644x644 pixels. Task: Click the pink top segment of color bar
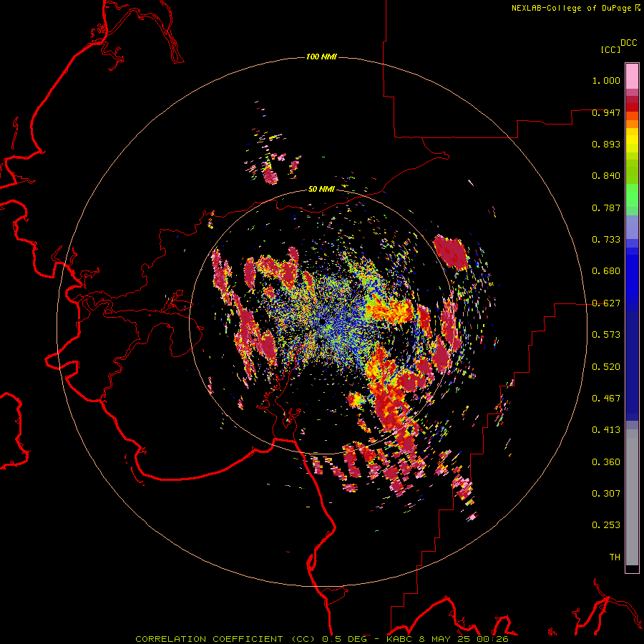632,77
